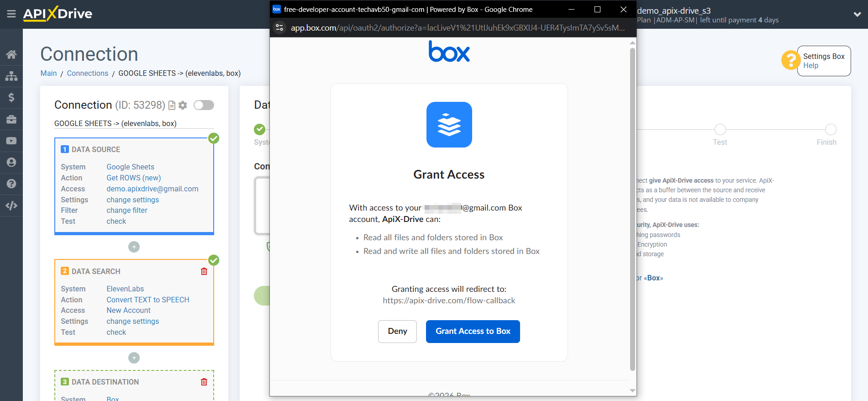
Task: Click the Deny button
Action: tap(397, 331)
